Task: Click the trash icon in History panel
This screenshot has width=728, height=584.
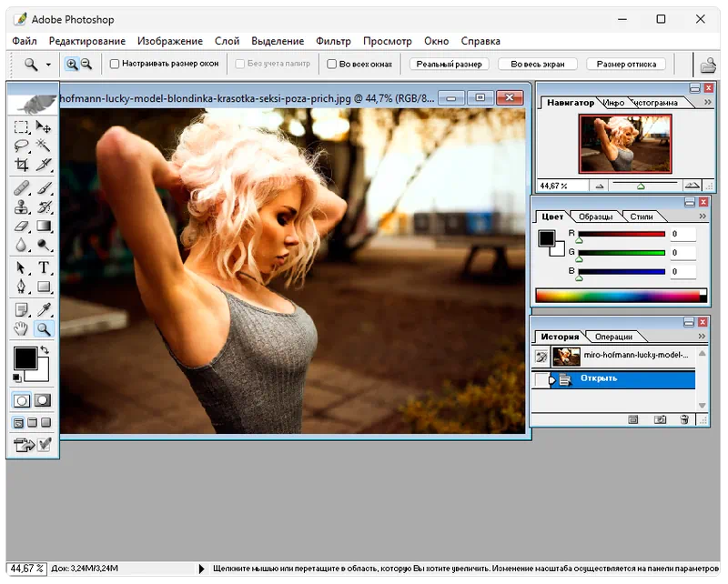Action: [x=684, y=419]
